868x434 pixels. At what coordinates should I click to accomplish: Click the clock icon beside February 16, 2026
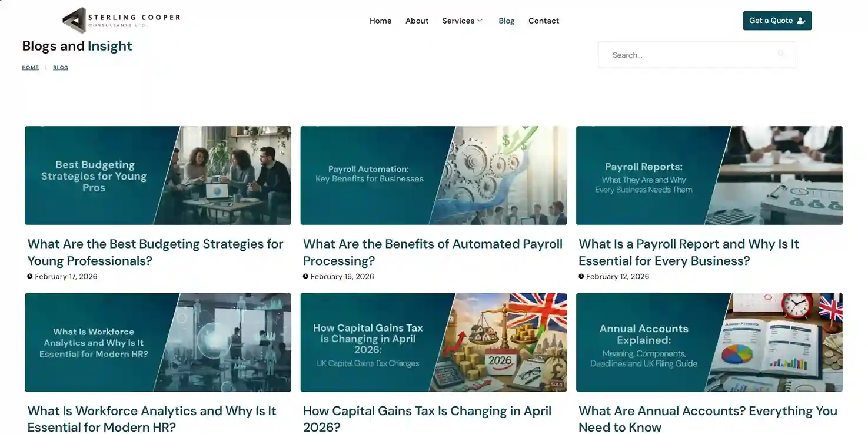(305, 276)
